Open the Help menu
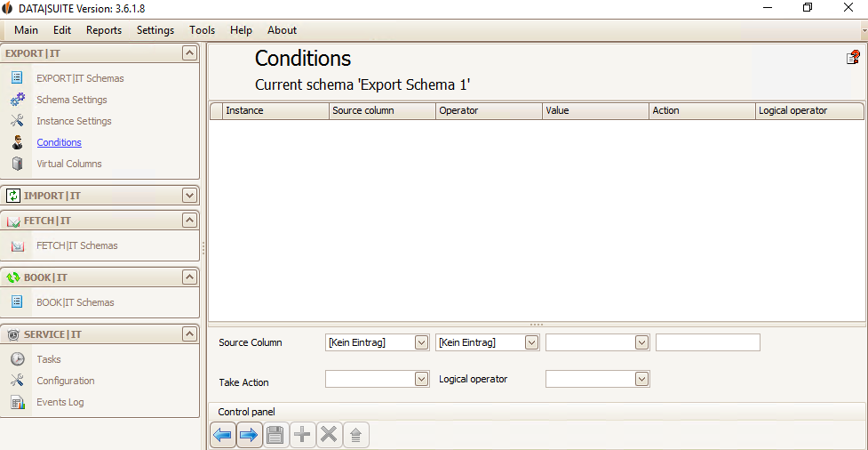 tap(241, 30)
